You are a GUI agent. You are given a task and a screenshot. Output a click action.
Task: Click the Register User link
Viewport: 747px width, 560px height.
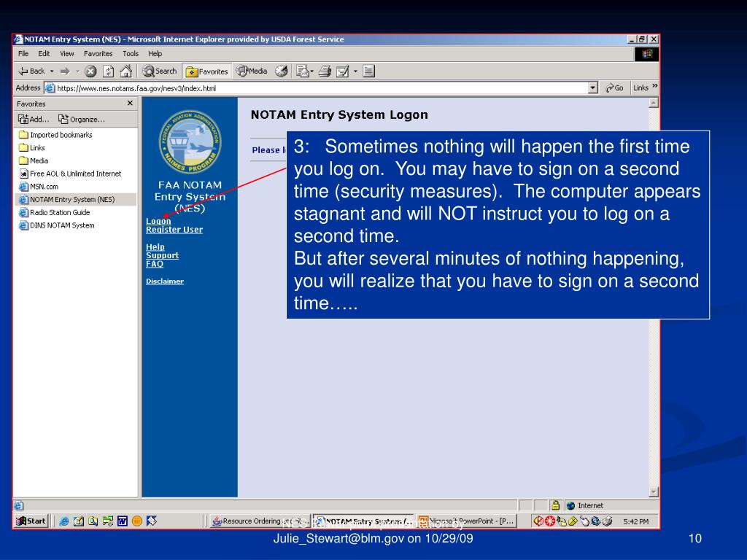click(174, 230)
